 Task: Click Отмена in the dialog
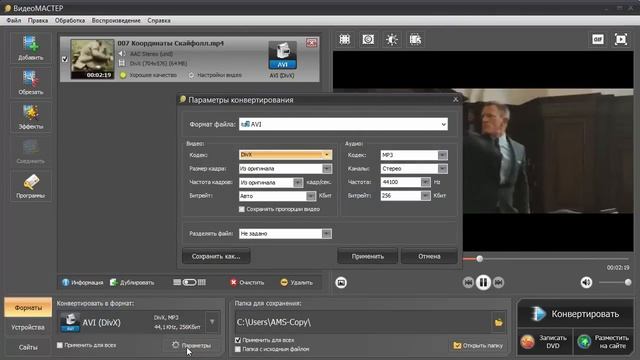click(x=429, y=256)
